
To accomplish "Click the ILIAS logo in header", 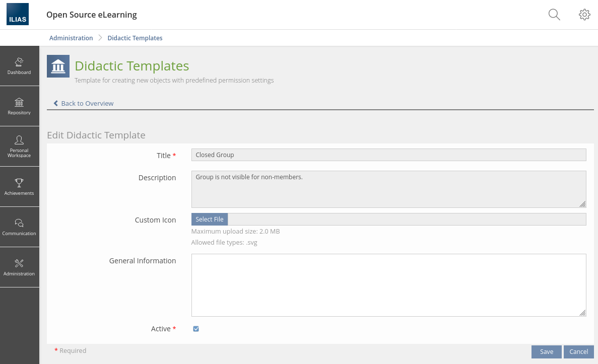I will coord(18,15).
